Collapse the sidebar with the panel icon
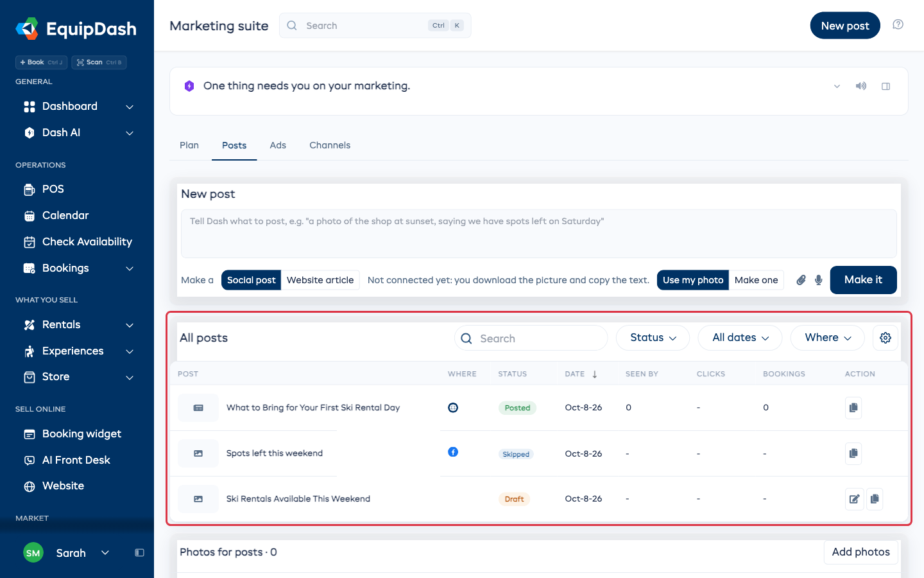This screenshot has height=578, width=924. click(139, 553)
